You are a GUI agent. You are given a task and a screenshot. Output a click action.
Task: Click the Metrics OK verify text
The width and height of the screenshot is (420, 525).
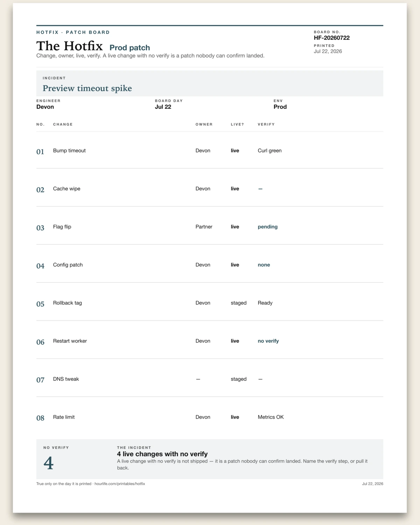[x=271, y=417]
